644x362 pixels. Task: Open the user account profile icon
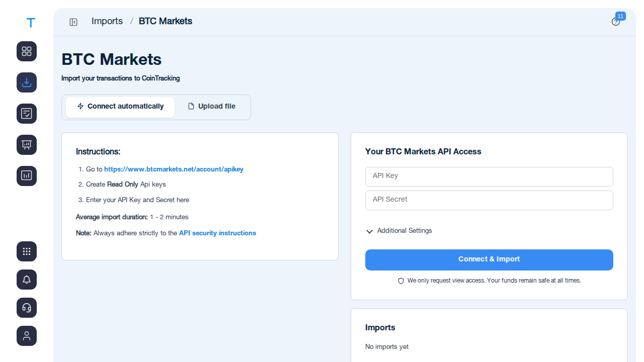(27, 336)
